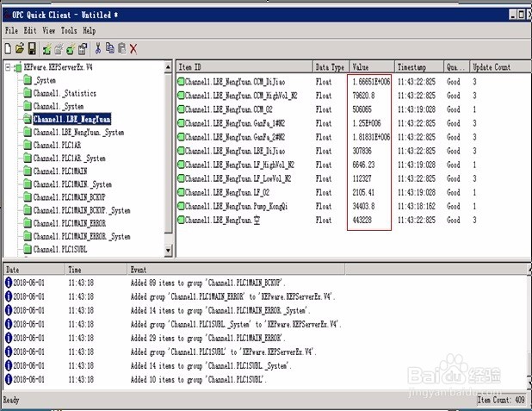
Task: Select item LF_LowVol_N2
Action: pos(238,178)
